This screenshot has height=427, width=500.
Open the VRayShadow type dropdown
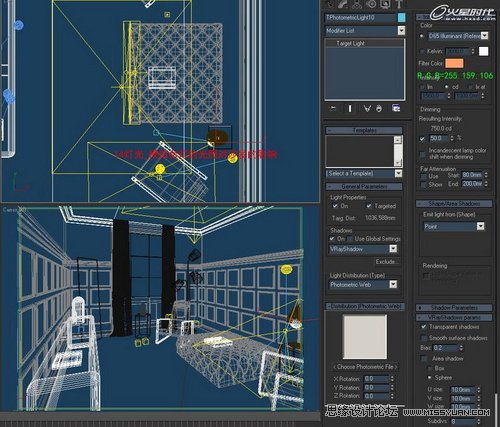coord(393,249)
